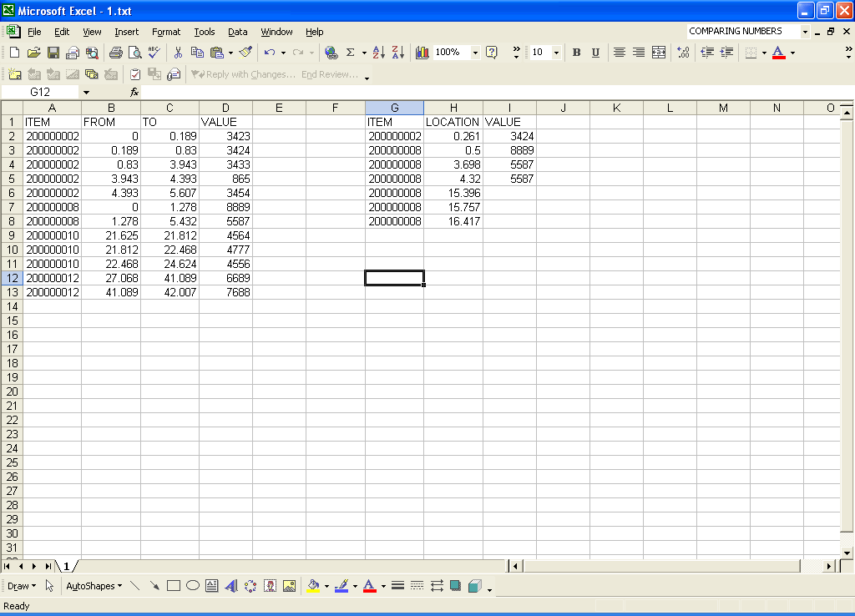Click the AutoSum sigma icon
Viewport: 855px width, 616px height.
pyautogui.click(x=350, y=53)
